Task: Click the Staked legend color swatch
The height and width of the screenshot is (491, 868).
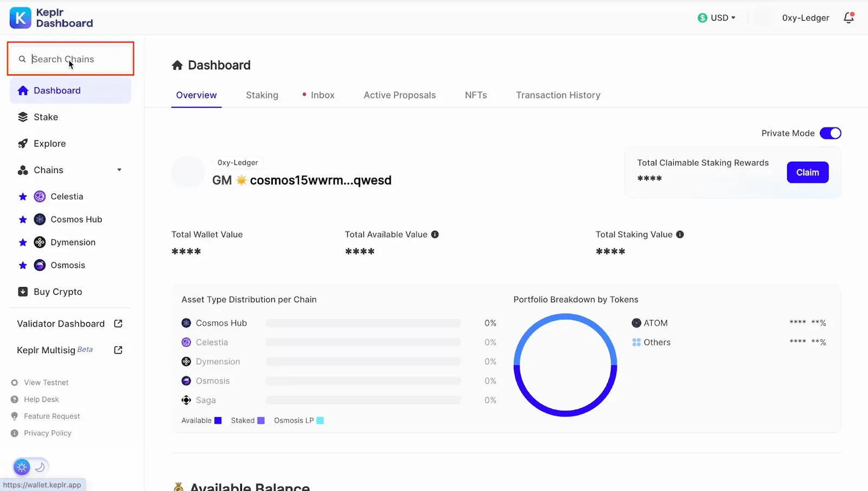Action: [x=261, y=420]
